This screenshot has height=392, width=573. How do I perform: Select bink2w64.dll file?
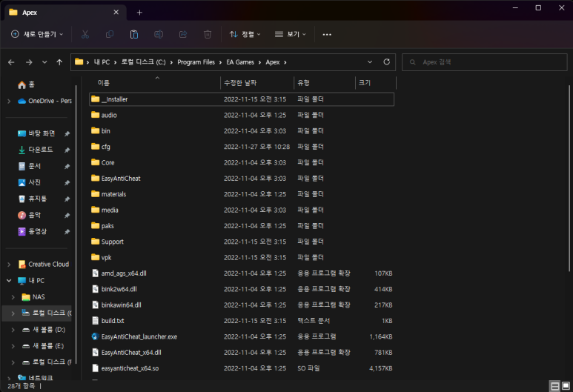coord(119,289)
